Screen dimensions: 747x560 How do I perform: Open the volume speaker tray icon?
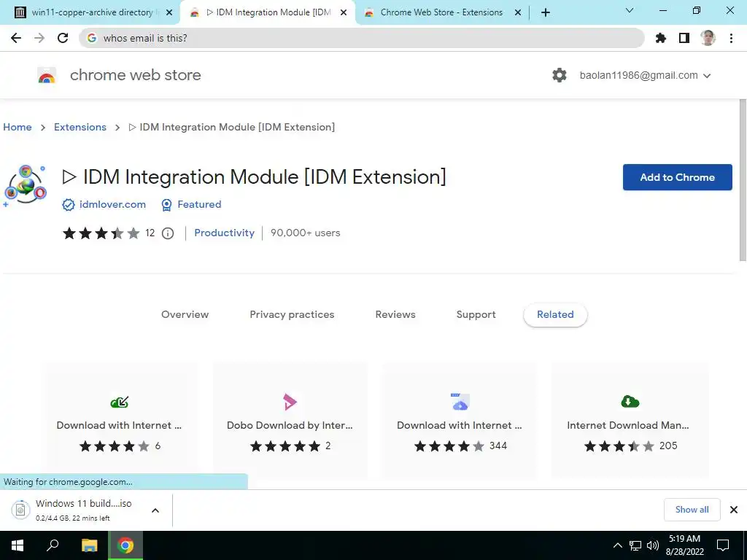click(x=652, y=545)
